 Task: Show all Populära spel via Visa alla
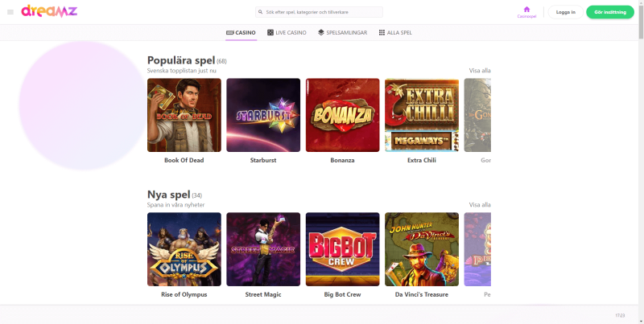[x=480, y=71]
